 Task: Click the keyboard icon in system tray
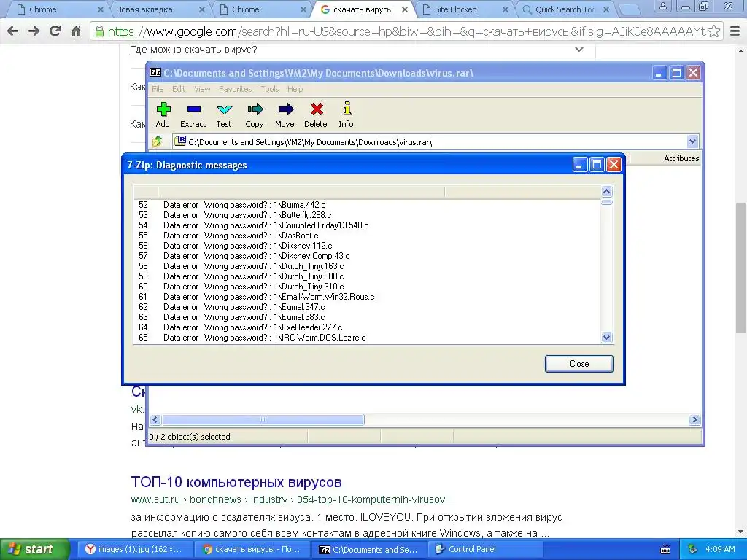[665, 550]
